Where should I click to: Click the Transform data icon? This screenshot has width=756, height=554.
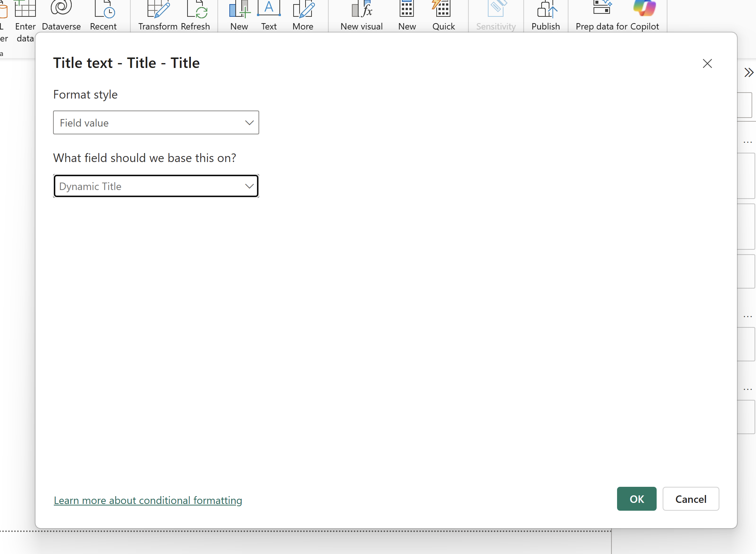tap(158, 9)
